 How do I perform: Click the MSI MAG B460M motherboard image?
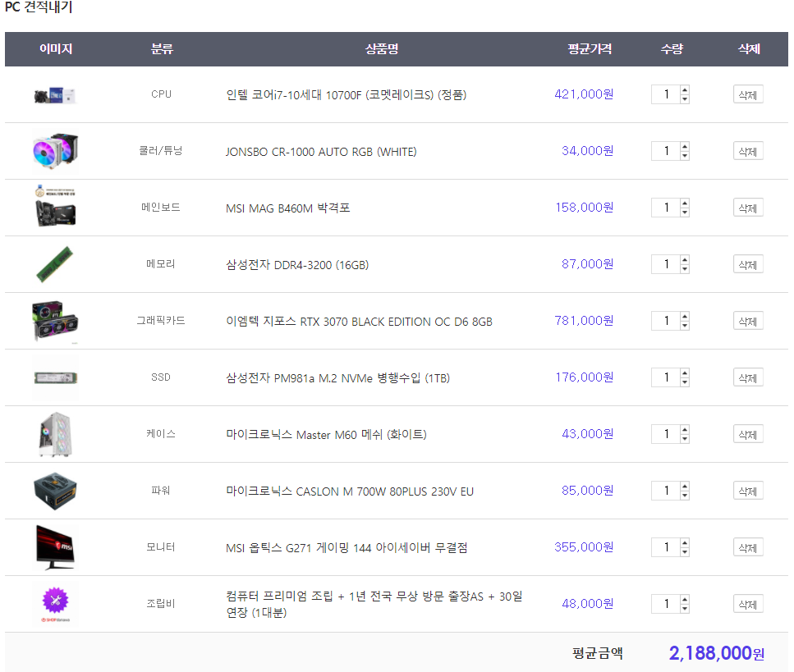(x=56, y=207)
